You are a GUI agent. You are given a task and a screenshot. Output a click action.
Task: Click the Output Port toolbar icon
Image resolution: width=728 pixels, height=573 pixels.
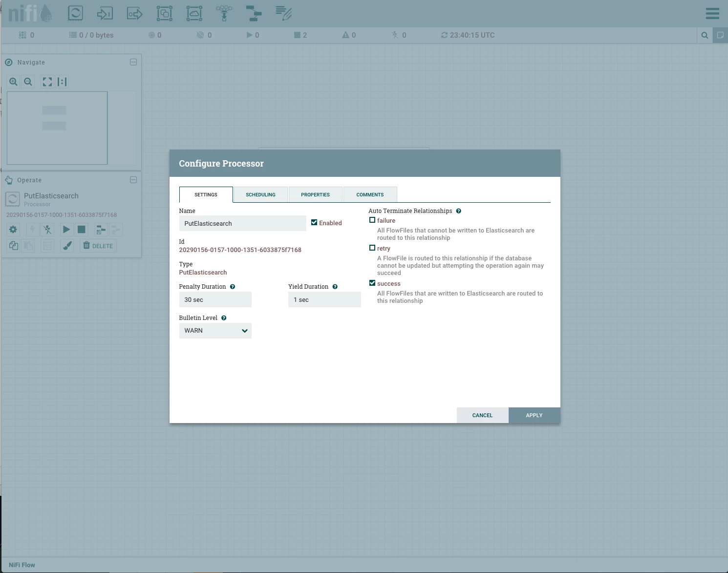tap(135, 13)
